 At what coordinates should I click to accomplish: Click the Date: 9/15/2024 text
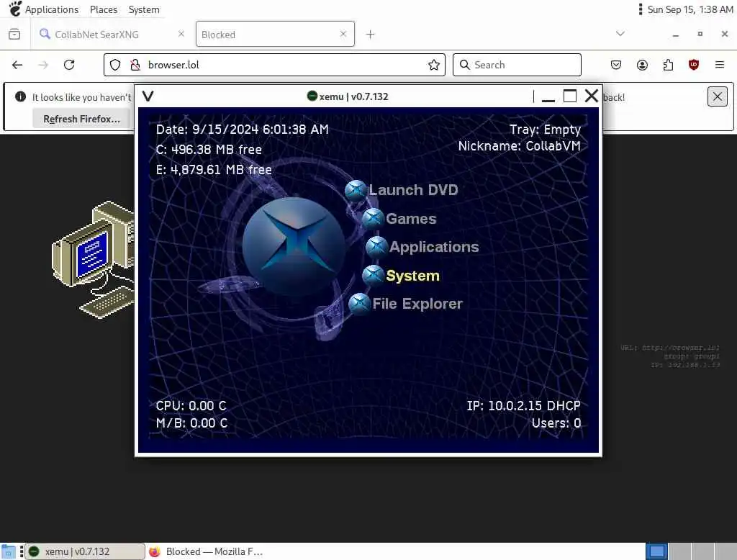click(x=242, y=130)
